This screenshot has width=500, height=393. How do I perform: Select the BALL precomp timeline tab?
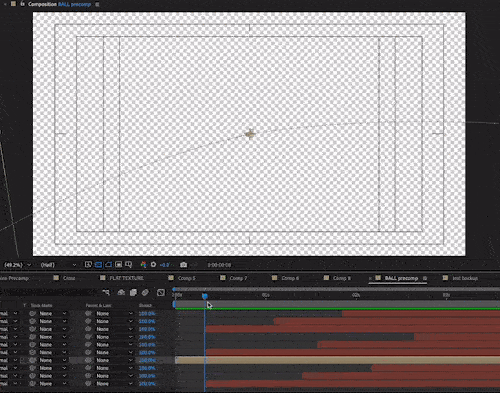[x=401, y=278]
